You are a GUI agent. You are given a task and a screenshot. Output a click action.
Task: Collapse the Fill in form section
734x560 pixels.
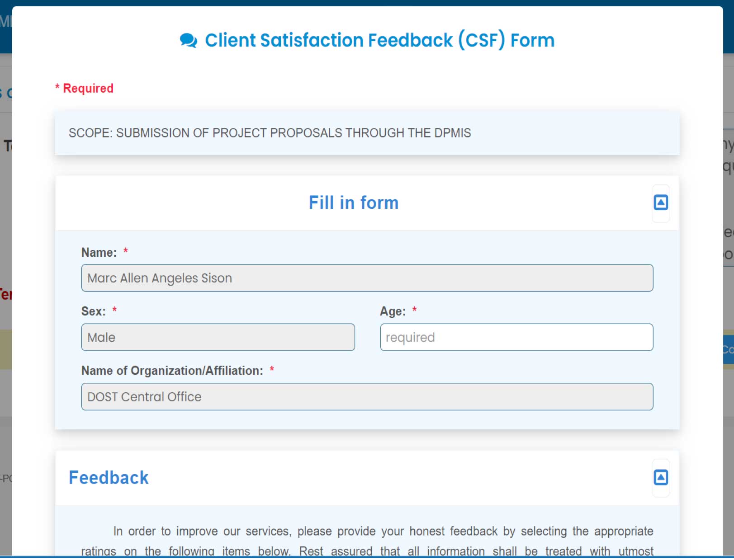tap(660, 202)
